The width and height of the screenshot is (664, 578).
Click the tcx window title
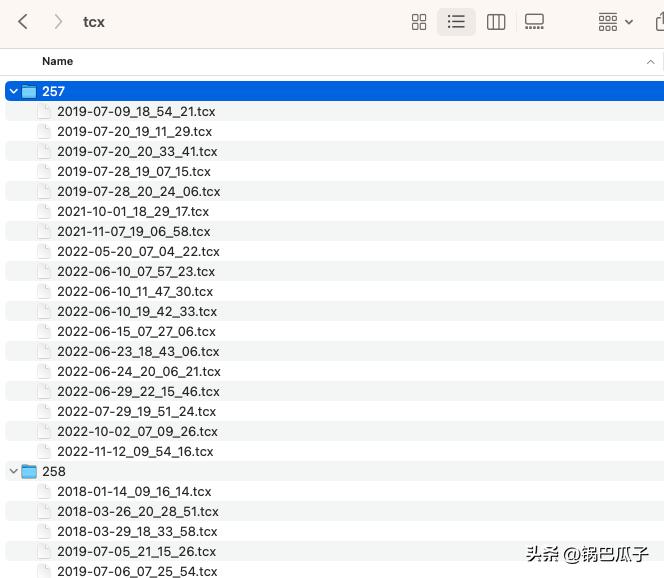tap(94, 22)
